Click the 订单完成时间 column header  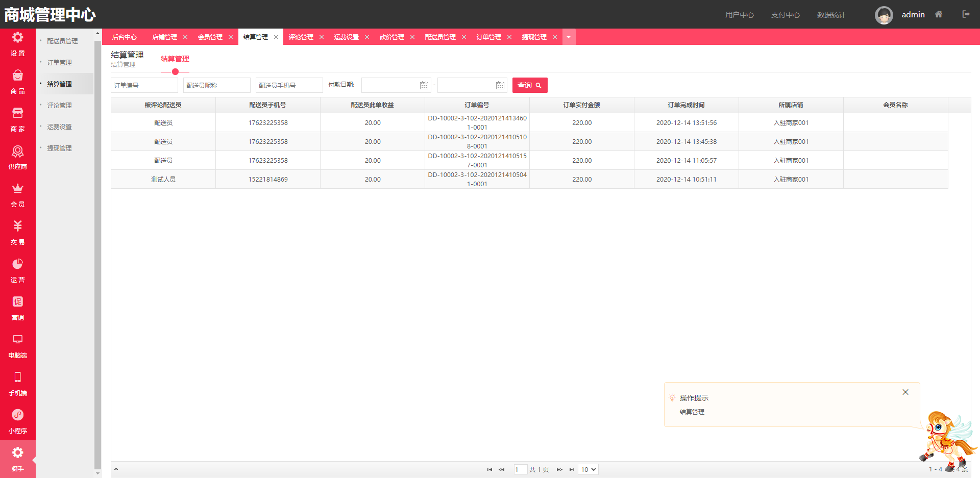(687, 105)
